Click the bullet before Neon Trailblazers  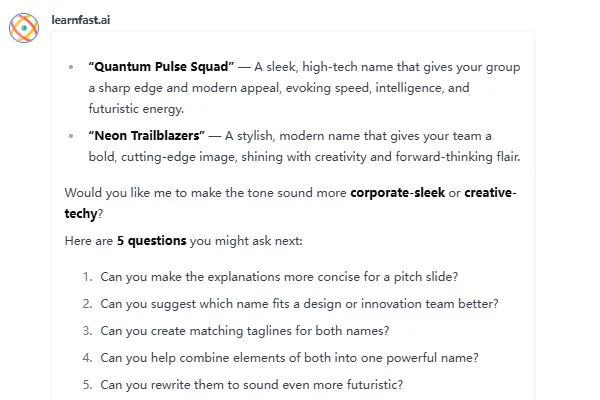[70, 137]
